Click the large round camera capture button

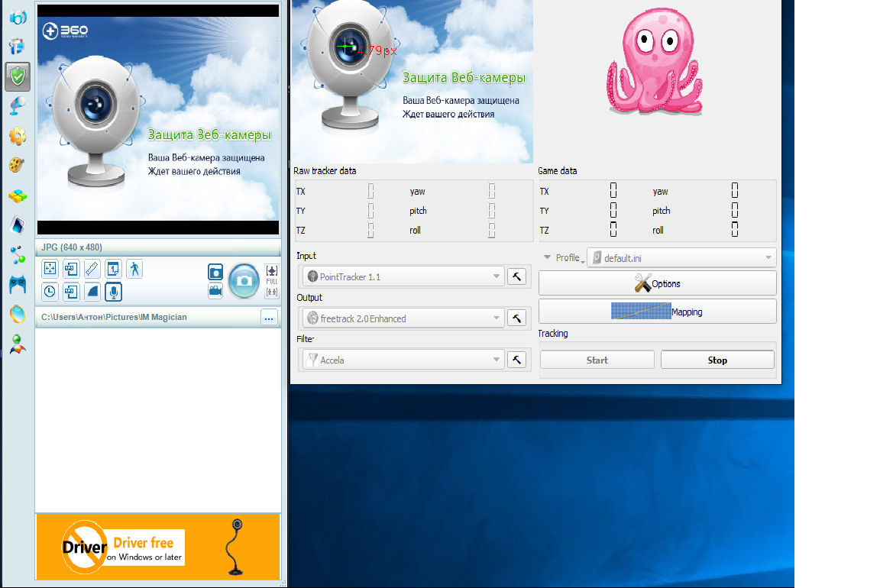pos(244,280)
